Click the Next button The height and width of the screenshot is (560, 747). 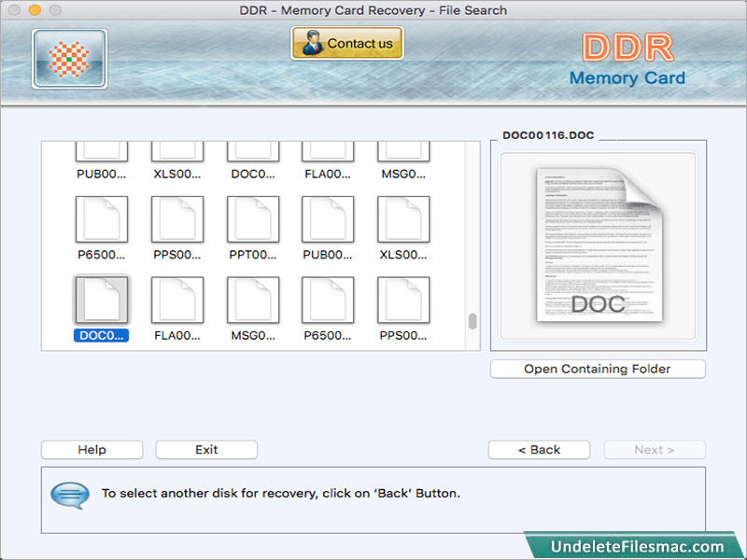pos(655,450)
